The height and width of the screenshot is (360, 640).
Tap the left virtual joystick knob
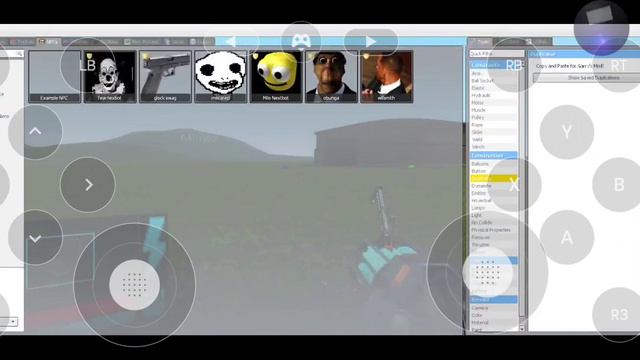pyautogui.click(x=134, y=284)
